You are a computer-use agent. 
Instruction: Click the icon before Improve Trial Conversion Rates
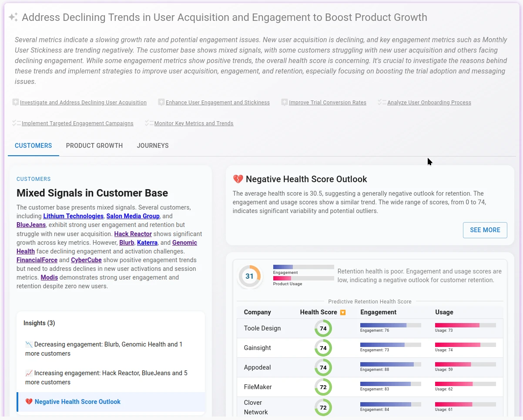(x=285, y=102)
